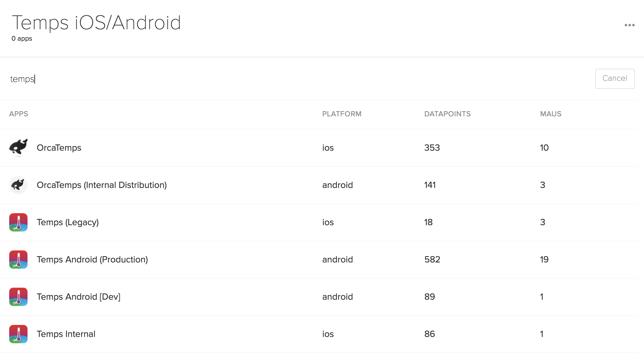Click the MAUS column header
Image resolution: width=644 pixels, height=353 pixels.
551,114
